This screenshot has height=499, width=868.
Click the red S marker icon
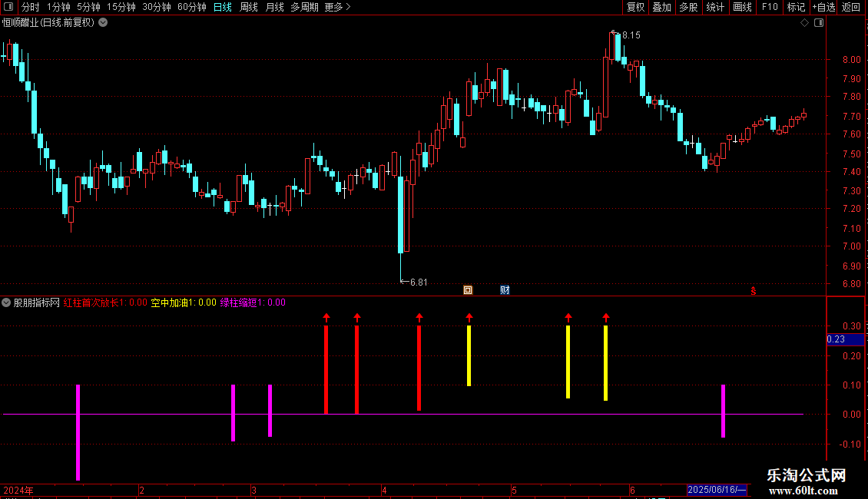754,291
